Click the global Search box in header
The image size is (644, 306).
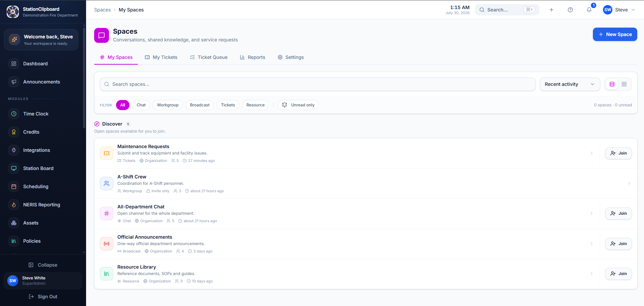tap(507, 10)
